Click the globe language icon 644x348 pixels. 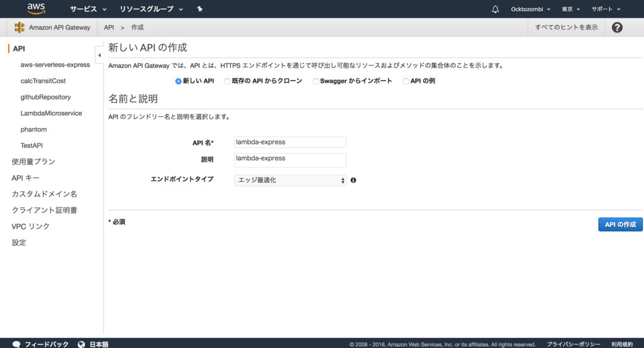click(x=81, y=344)
